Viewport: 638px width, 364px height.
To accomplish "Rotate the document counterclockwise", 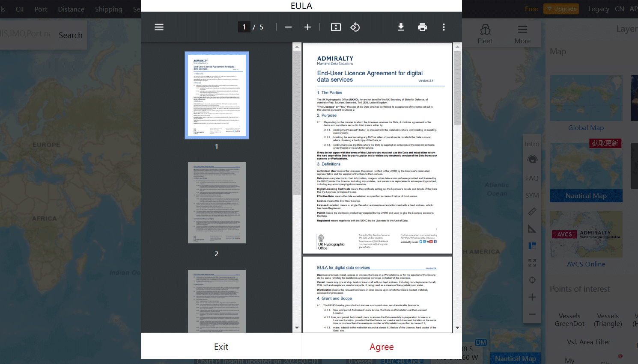I will pyautogui.click(x=355, y=27).
